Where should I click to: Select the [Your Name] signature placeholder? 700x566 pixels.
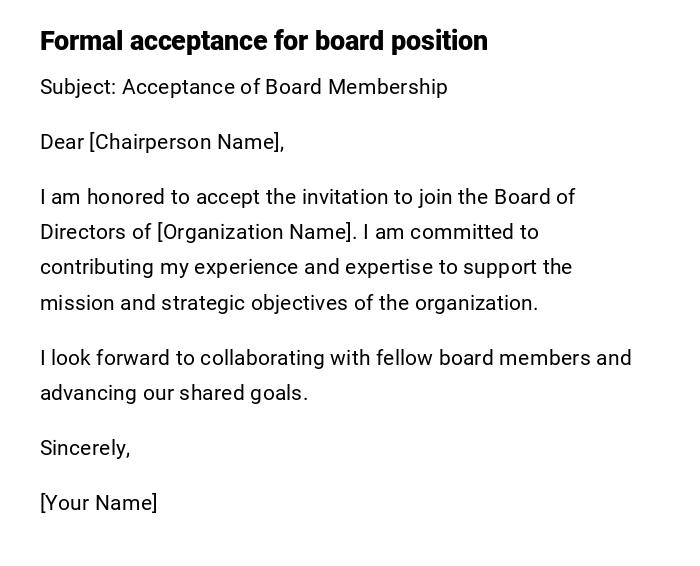tap(98, 503)
